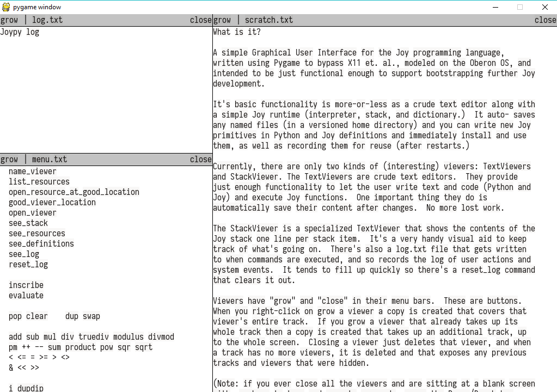Close the menu.txt viewer
Viewport: 557px width, 392px height.
[x=200, y=159]
